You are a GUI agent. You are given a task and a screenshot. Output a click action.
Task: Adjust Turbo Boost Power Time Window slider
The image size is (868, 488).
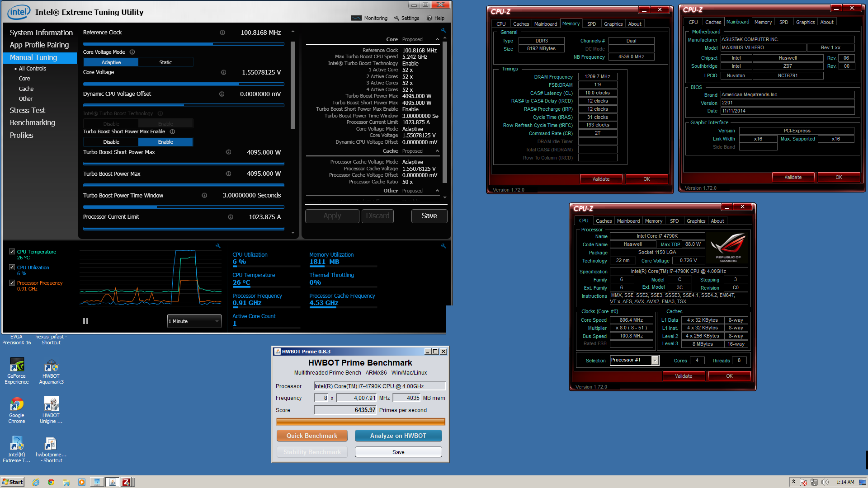(x=184, y=207)
